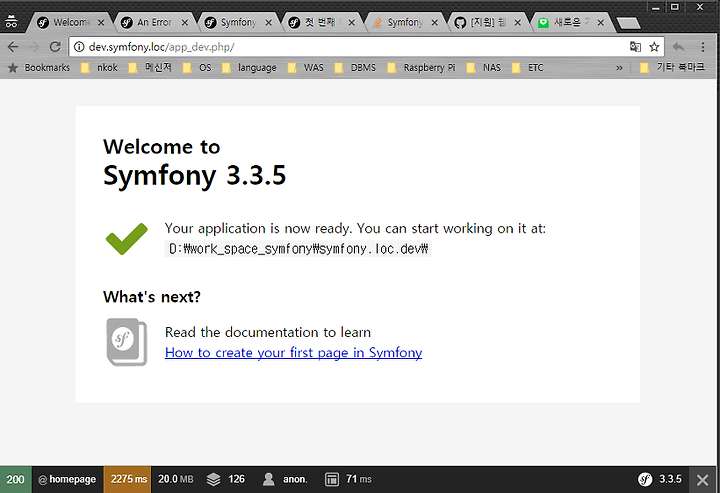Image resolution: width=720 pixels, height=493 pixels.
Task: Click the Symfony logo in debug toolbar
Action: coord(645,479)
